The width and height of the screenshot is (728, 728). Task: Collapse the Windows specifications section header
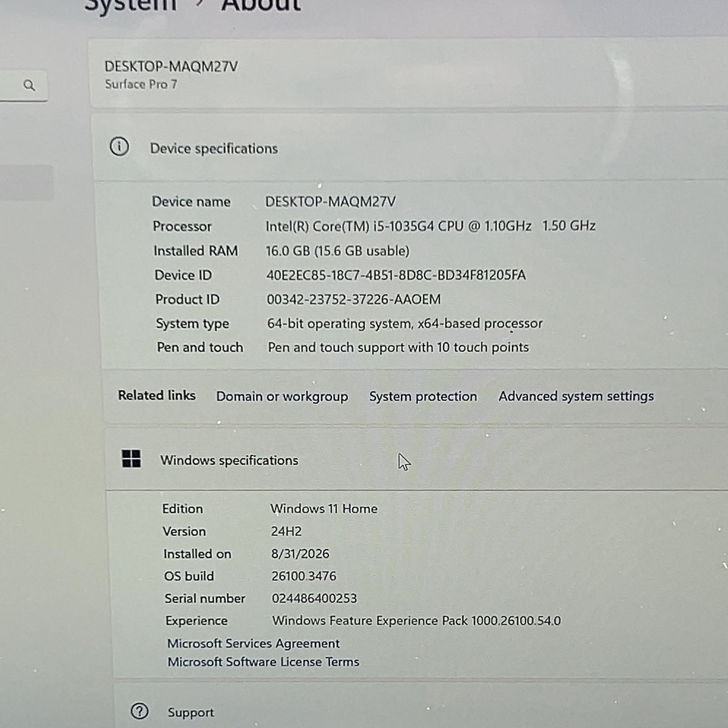tap(417, 459)
